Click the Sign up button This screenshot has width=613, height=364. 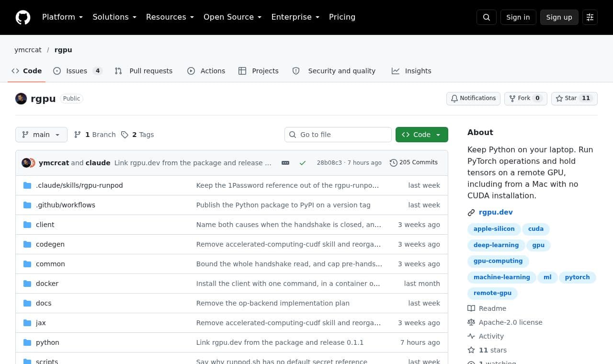point(559,17)
